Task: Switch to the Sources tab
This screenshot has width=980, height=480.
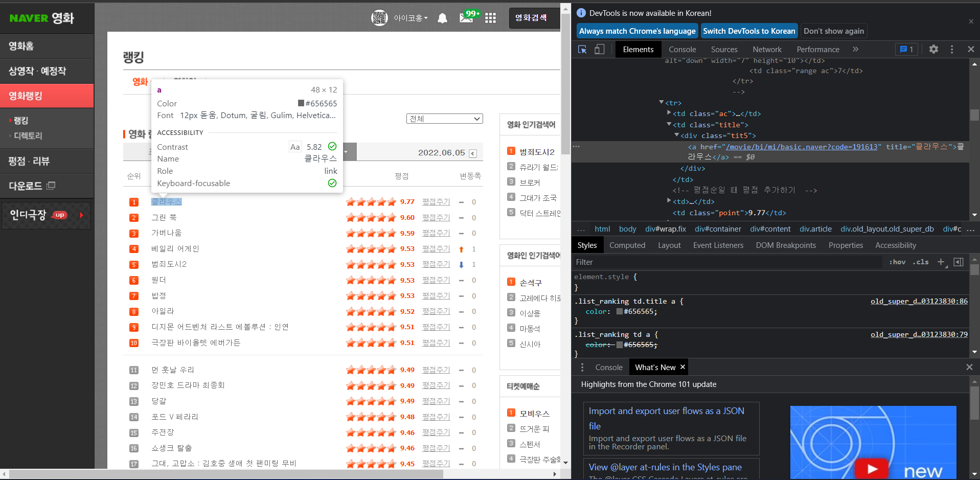Action: click(x=724, y=50)
